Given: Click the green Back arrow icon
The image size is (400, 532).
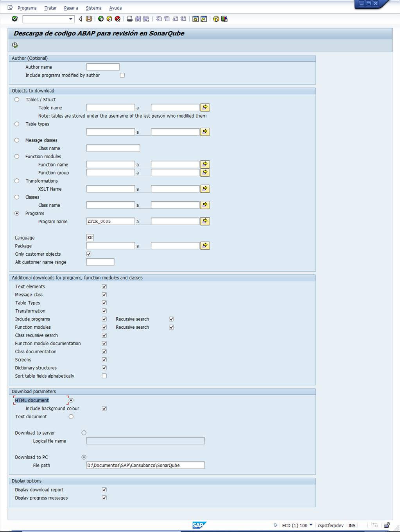Looking at the screenshot, I should tap(101, 19).
